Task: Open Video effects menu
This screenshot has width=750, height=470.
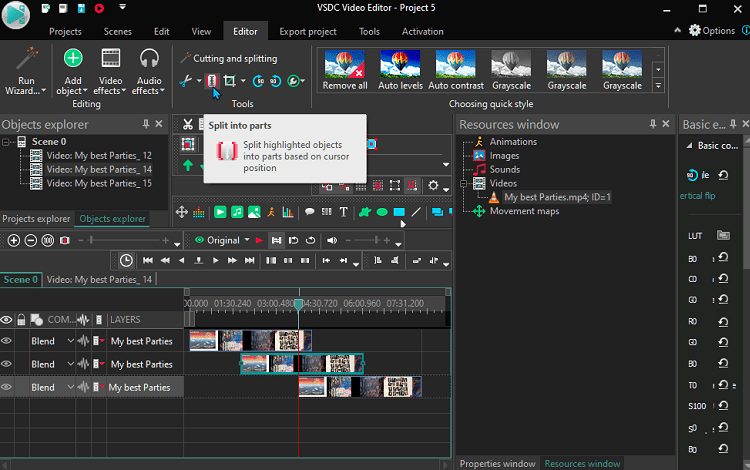Action: pos(110,72)
